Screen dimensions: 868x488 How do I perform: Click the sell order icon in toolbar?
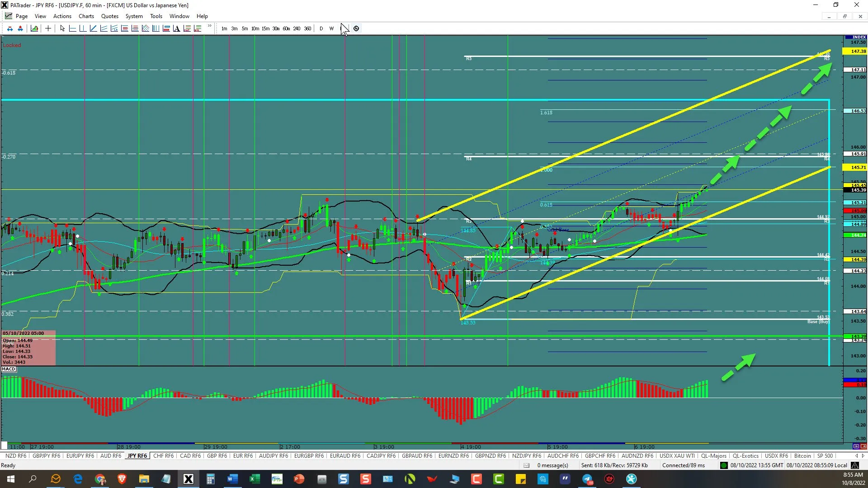(x=10, y=28)
